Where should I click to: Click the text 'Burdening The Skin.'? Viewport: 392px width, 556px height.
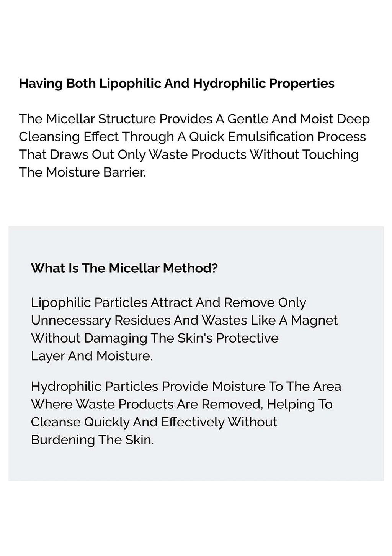tap(92, 440)
